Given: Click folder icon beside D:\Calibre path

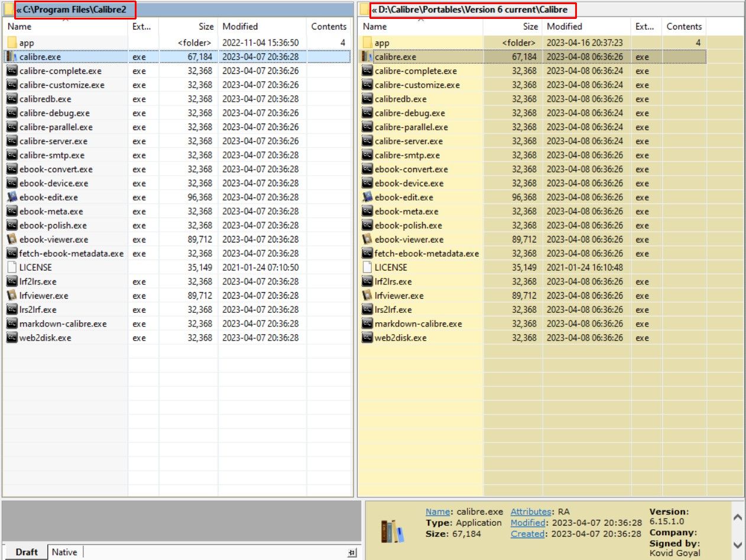Looking at the screenshot, I should [364, 9].
